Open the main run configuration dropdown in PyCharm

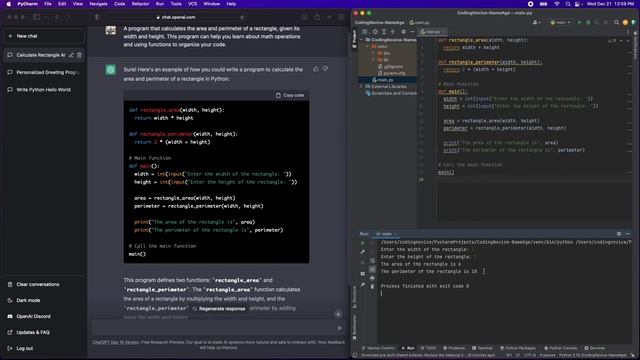pos(560,22)
